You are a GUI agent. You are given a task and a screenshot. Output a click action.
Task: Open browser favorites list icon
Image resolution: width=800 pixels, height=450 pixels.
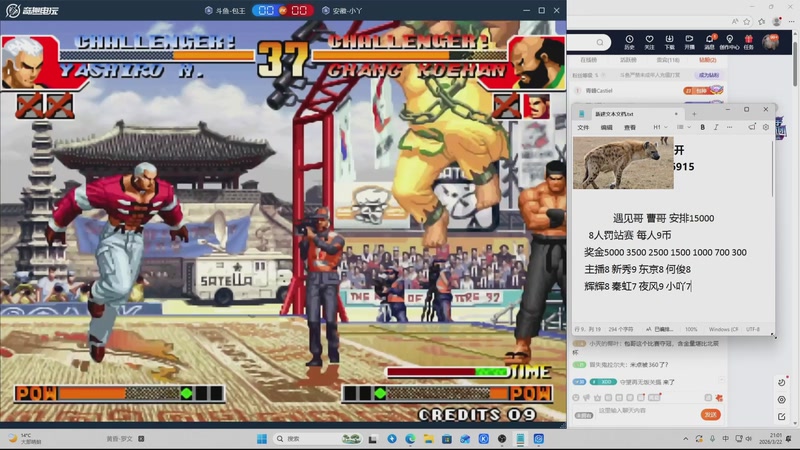tap(762, 21)
